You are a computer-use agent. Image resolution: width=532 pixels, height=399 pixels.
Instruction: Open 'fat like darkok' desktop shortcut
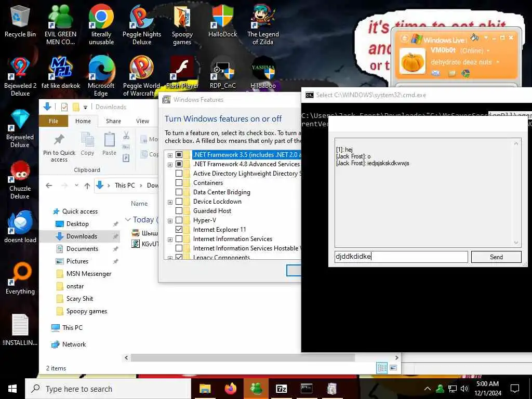(x=61, y=73)
